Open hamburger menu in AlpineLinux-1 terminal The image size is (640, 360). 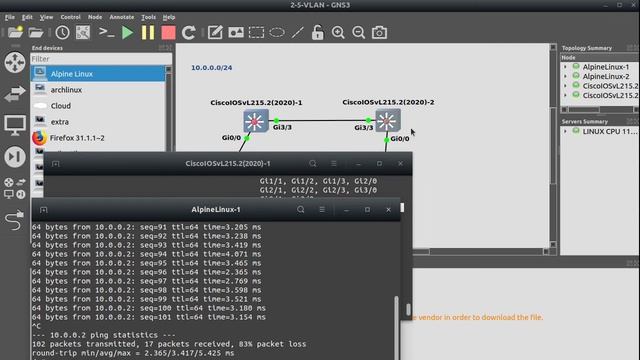[x=322, y=209]
